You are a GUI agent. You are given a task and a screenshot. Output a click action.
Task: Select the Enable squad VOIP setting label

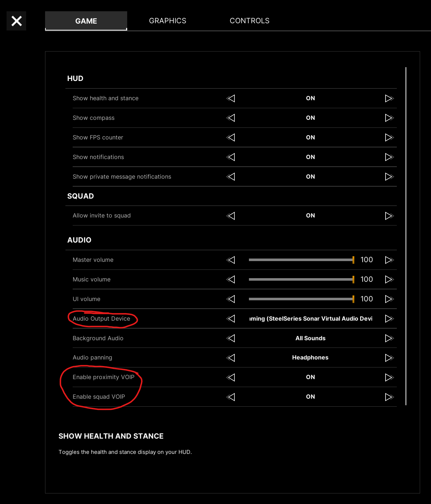tap(99, 397)
